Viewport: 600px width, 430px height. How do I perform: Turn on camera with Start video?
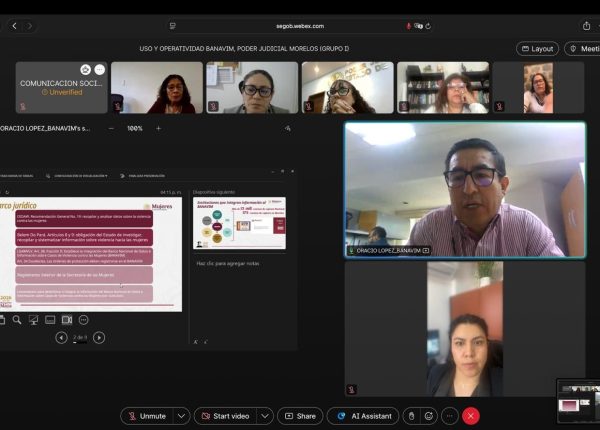(x=225, y=416)
